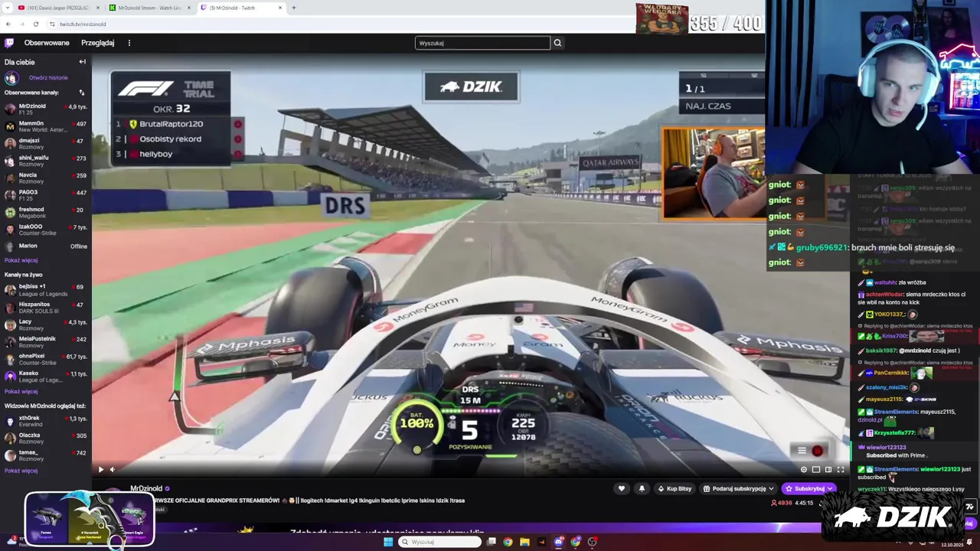Open Obserwowane in Twitch navigation

point(47,43)
